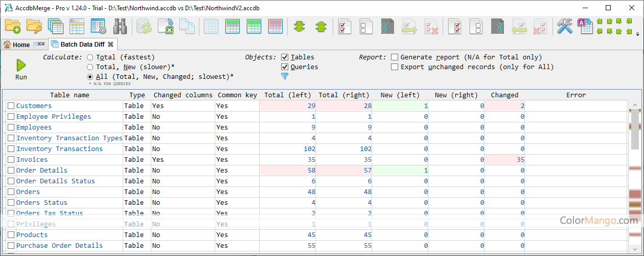
Task: Open the Employee Privileges table link
Action: tap(54, 117)
